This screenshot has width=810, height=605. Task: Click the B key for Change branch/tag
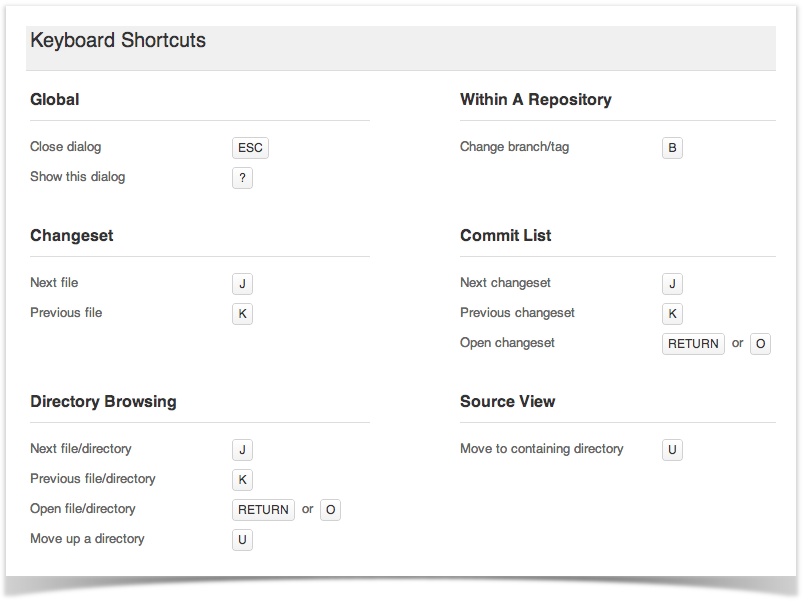(x=672, y=148)
